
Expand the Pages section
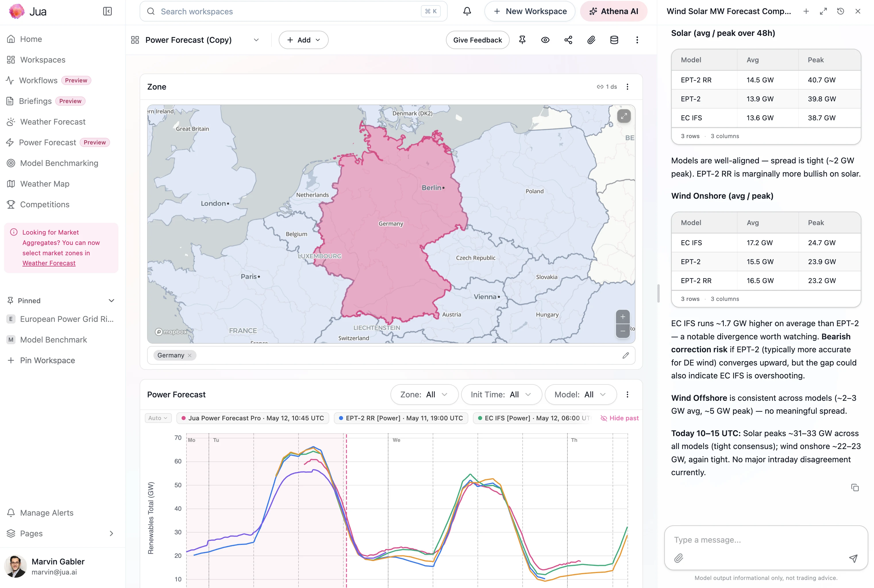[111, 533]
